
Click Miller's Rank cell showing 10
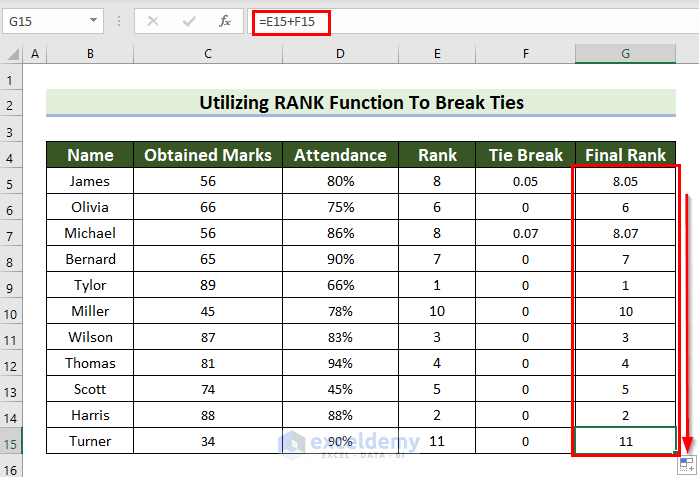(437, 311)
